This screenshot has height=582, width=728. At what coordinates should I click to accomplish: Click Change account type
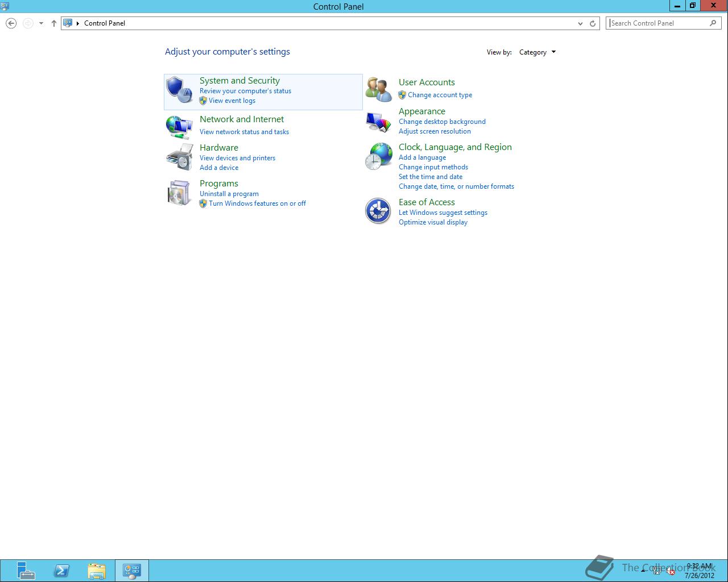[x=440, y=95]
